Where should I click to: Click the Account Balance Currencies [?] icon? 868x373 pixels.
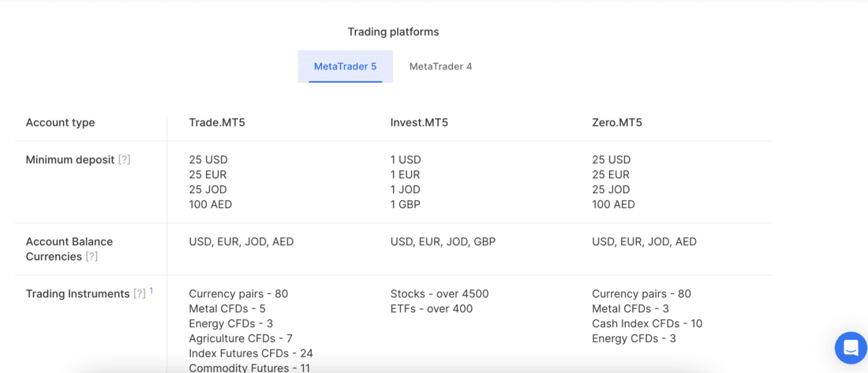click(92, 257)
